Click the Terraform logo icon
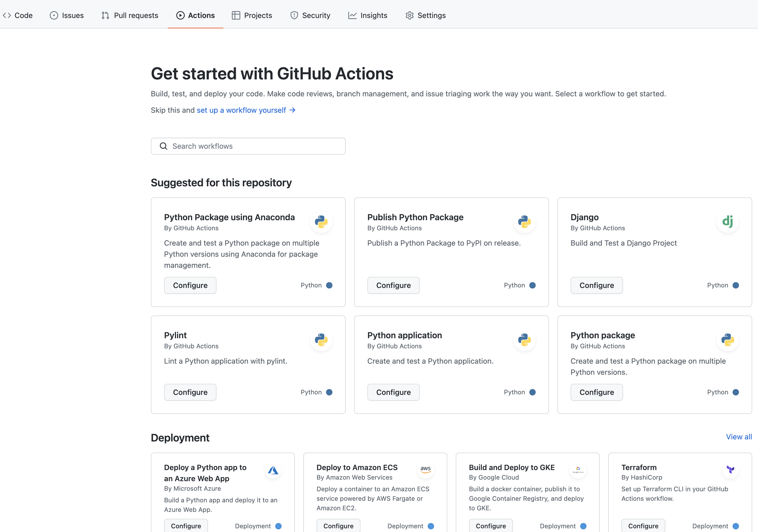Viewport: 758px width, 532px height. coord(730,469)
